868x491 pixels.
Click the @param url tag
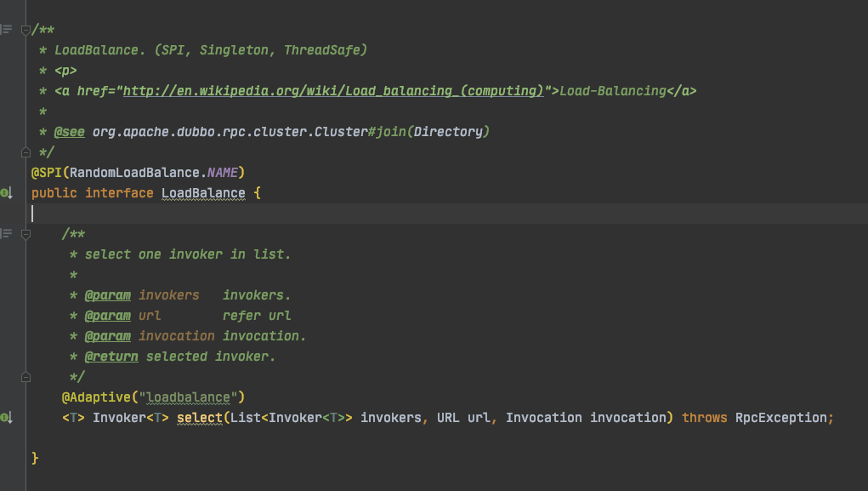coord(108,316)
